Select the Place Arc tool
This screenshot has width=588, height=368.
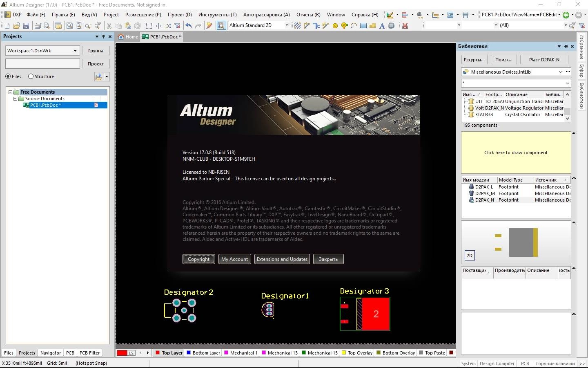coord(354,25)
